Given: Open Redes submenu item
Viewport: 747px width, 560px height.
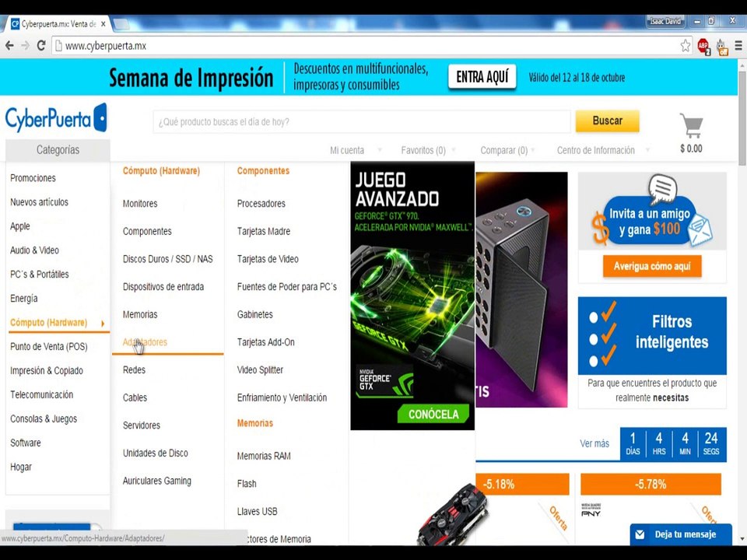Looking at the screenshot, I should [x=134, y=370].
